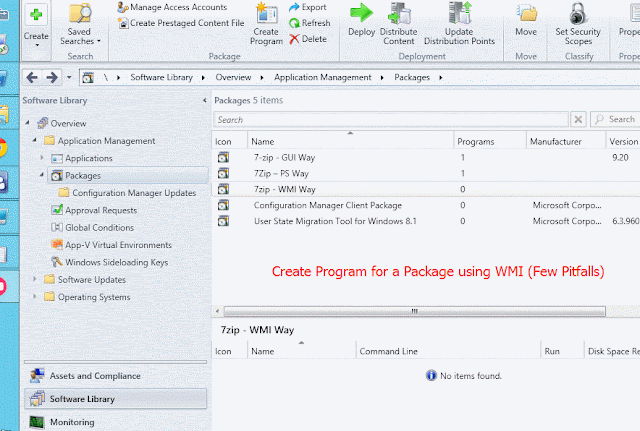Click the horizontal scrollbar thumb
This screenshot has width=640, height=431.
point(414,311)
